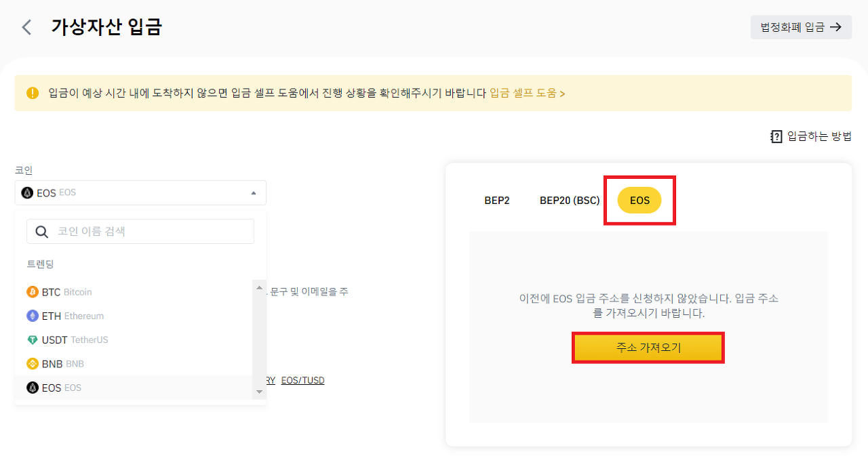
Task: Open 법정화폐 입금 in the top corner
Action: (801, 27)
